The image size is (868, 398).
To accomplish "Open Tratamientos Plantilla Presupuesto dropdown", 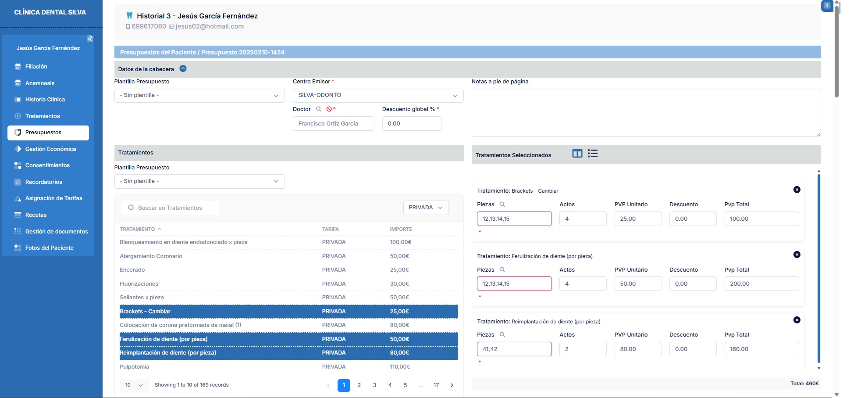I will click(x=199, y=181).
